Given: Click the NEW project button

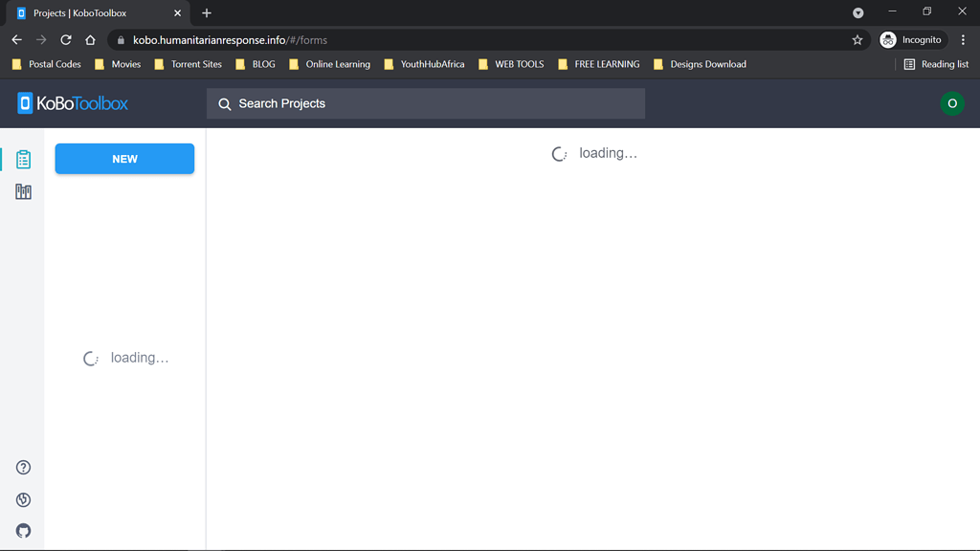Looking at the screenshot, I should click(124, 159).
